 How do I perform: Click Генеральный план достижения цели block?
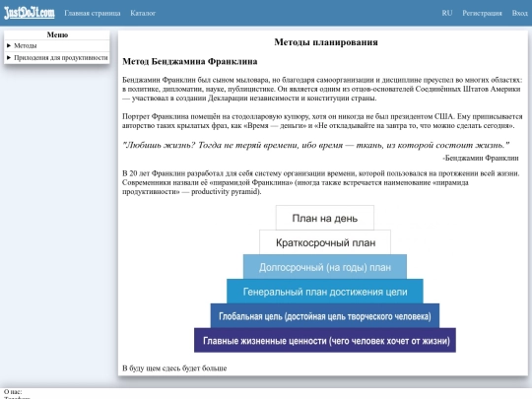tap(325, 292)
